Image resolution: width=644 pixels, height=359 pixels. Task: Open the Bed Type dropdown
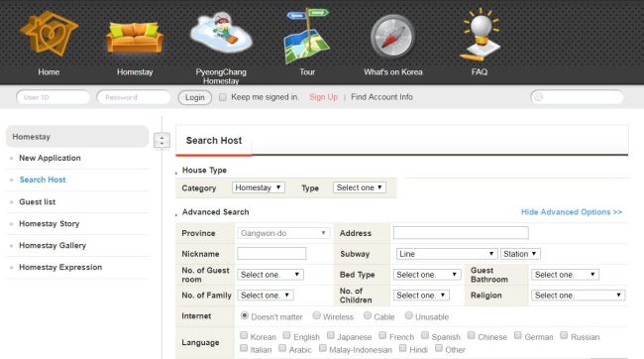click(x=427, y=275)
